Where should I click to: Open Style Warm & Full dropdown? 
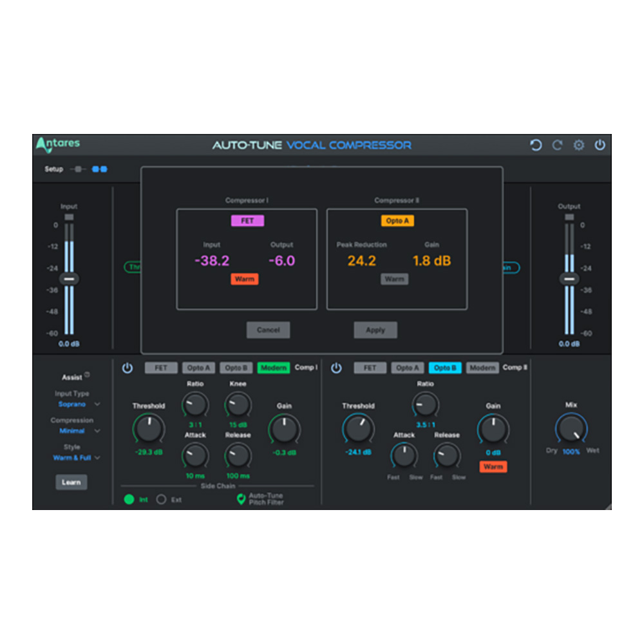tap(77, 457)
